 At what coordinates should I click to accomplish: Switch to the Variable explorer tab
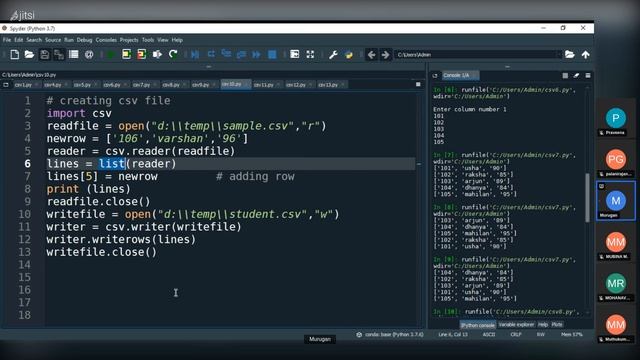click(x=516, y=325)
